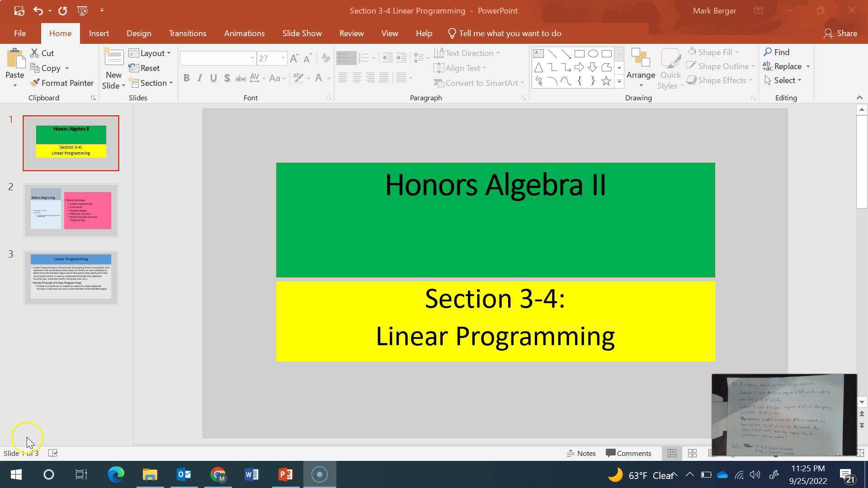
Task: Click the Save icon in the quick access toolbar
Action: [19, 10]
